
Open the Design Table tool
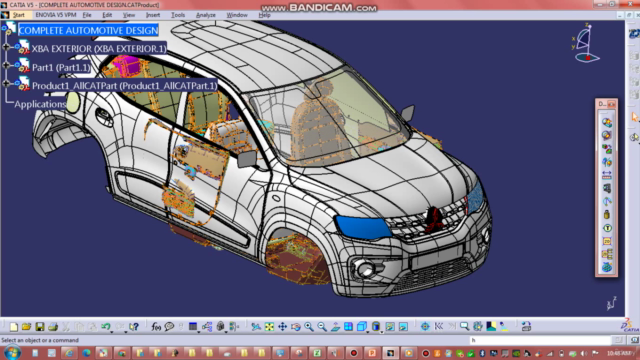point(193,327)
